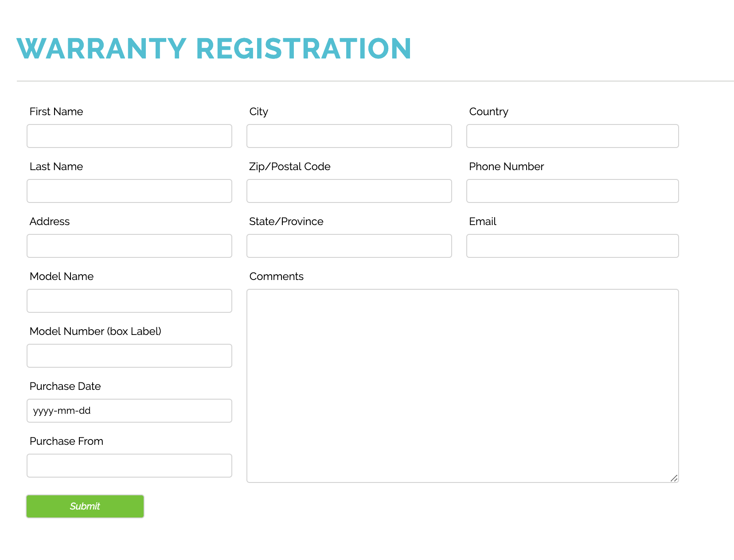The height and width of the screenshot is (560, 734).
Task: Click the Purchase Date yyyy-mm-dd field
Action: [x=129, y=411]
